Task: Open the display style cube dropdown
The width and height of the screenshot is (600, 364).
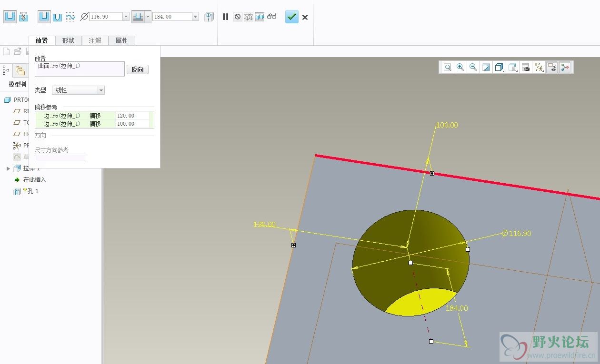Action: pyautogui.click(x=500, y=68)
